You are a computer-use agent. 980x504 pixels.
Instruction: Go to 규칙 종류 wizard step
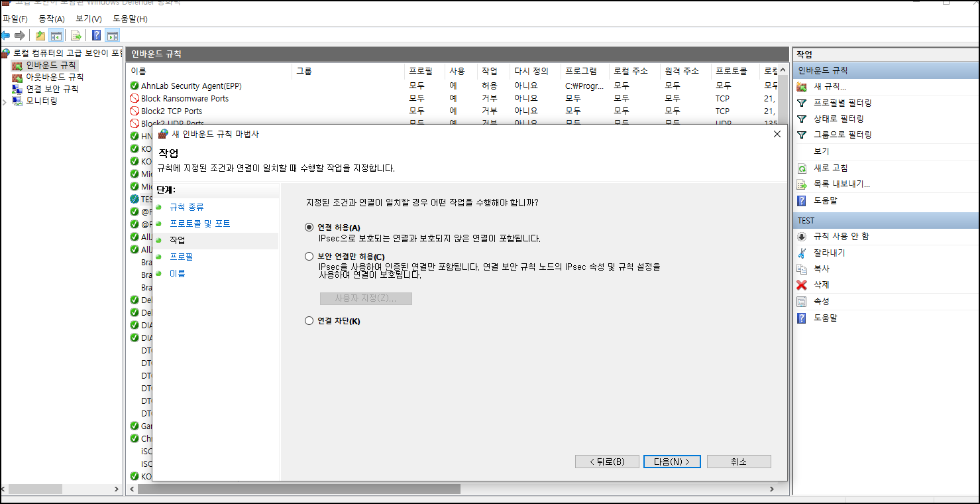tap(187, 207)
